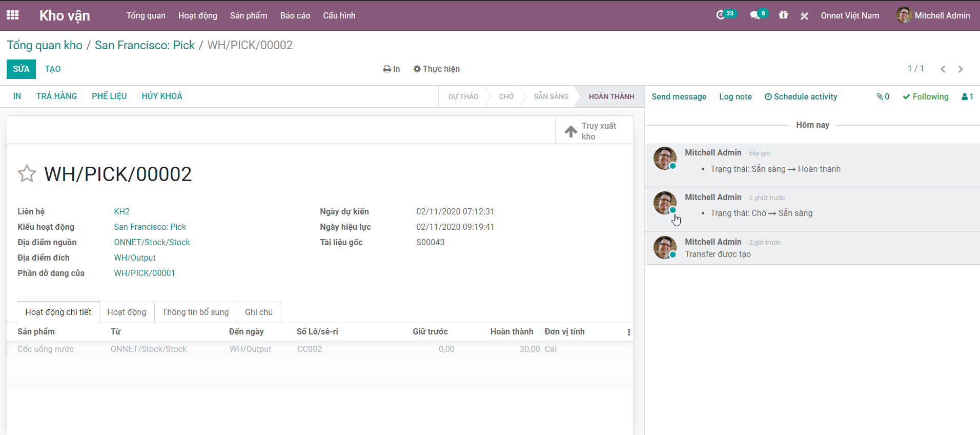The image size is (980, 435).
Task: Expand the Thực hiện action dropdown
Action: click(437, 69)
